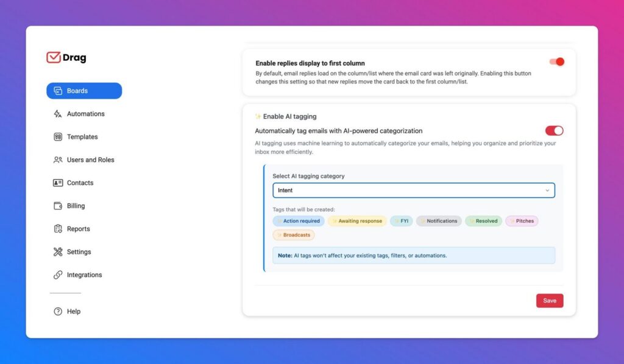Open the Boards menu item

[x=84, y=91]
